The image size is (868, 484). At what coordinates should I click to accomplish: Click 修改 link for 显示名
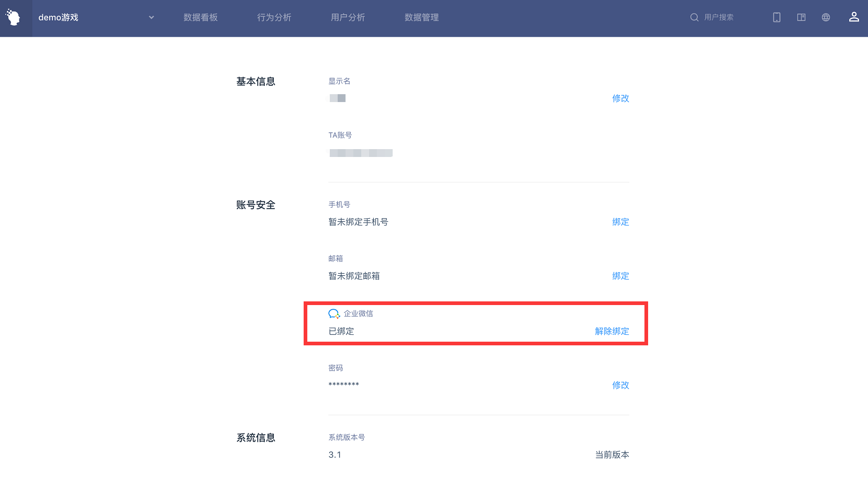tap(620, 98)
